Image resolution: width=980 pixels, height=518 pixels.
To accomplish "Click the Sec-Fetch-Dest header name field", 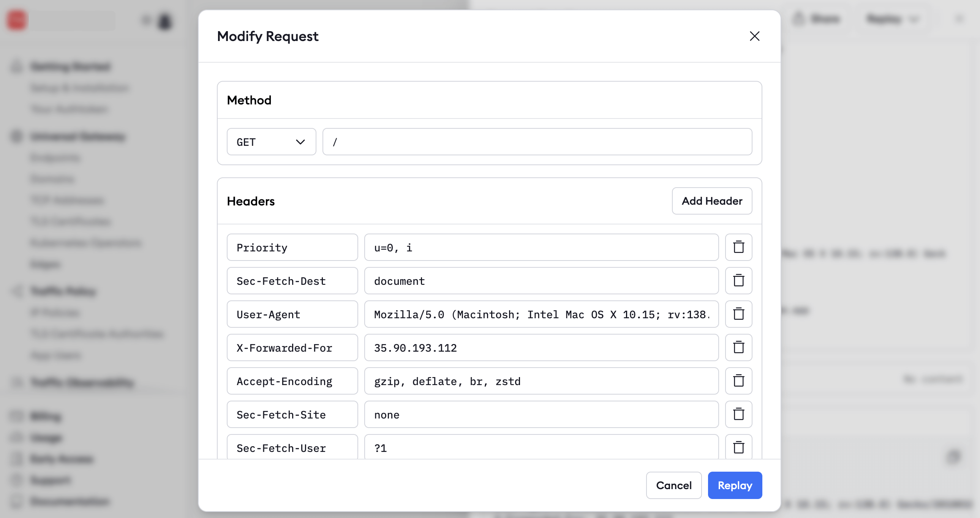I will 292,281.
